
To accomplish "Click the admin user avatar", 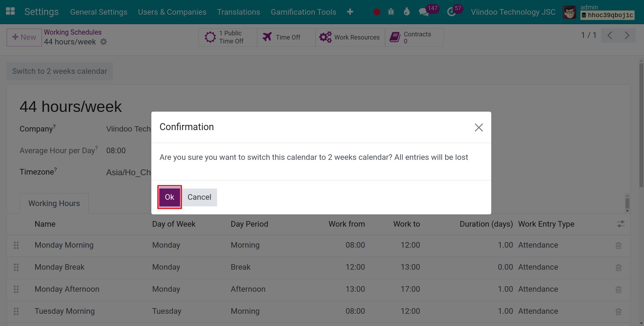I will coord(569,12).
